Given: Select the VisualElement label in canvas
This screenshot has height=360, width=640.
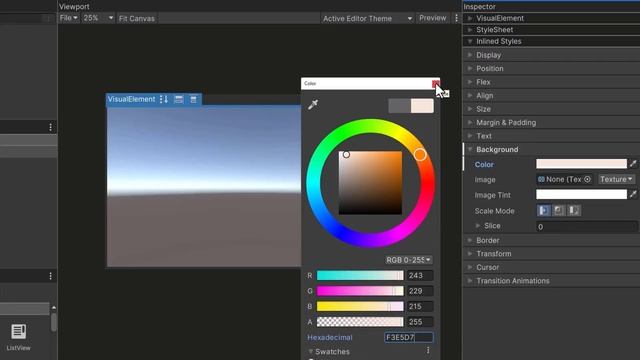Looking at the screenshot, I should click(x=131, y=99).
